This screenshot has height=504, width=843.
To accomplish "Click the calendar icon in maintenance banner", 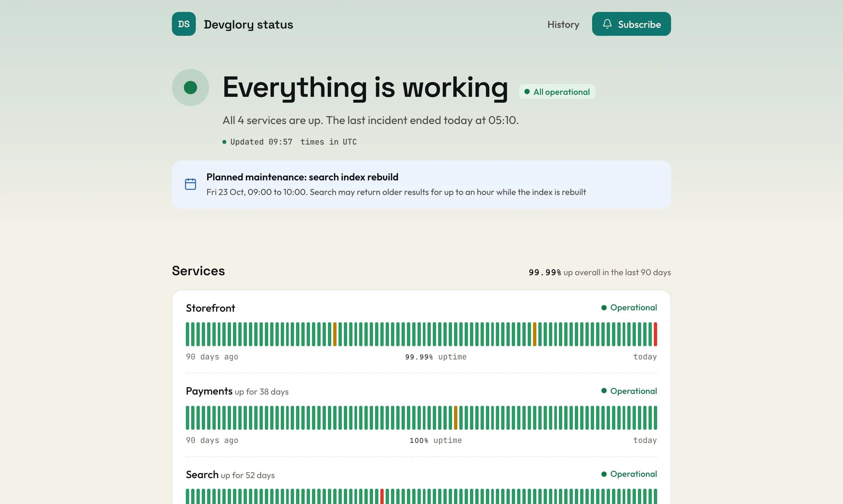I will pos(191,184).
